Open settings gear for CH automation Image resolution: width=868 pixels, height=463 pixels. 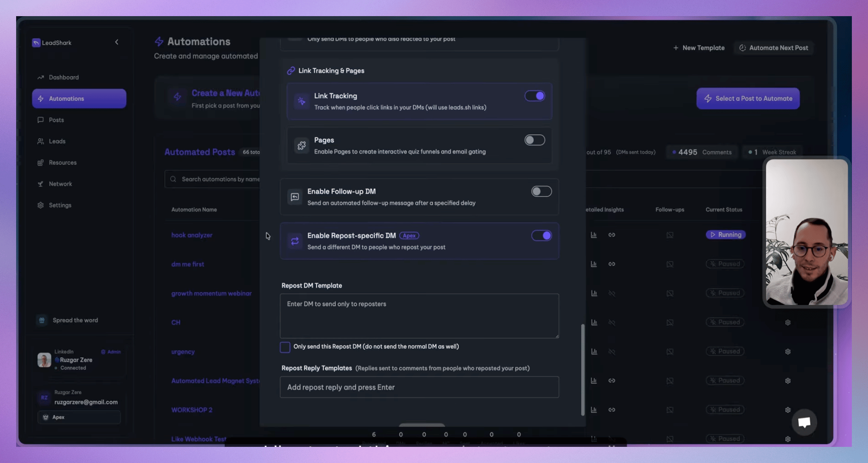788,322
